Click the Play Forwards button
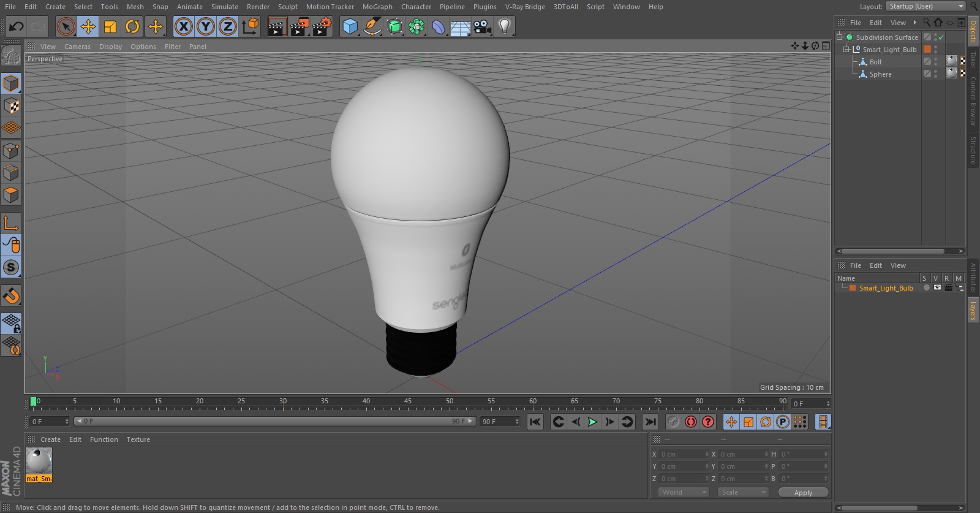Viewport: 980px width, 513px height. [592, 422]
